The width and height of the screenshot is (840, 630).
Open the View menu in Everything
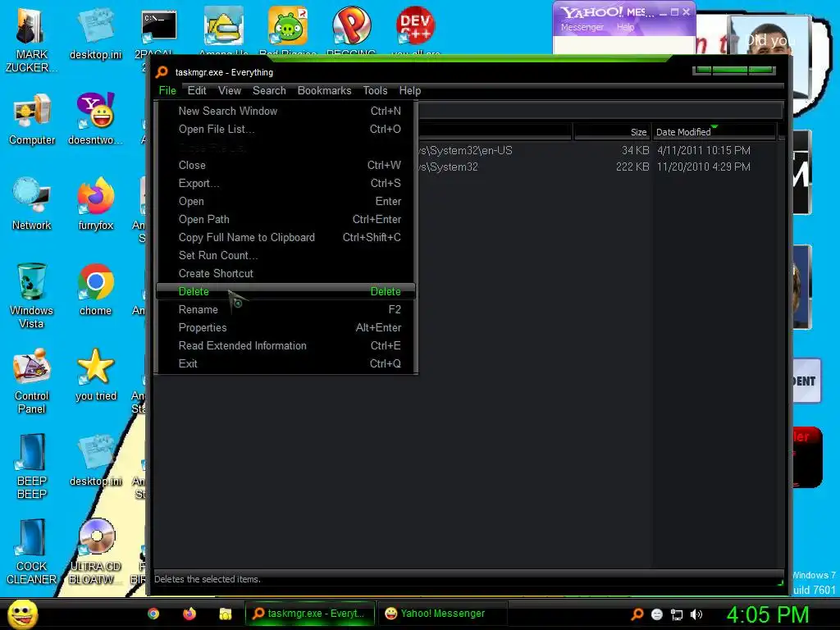click(x=230, y=90)
